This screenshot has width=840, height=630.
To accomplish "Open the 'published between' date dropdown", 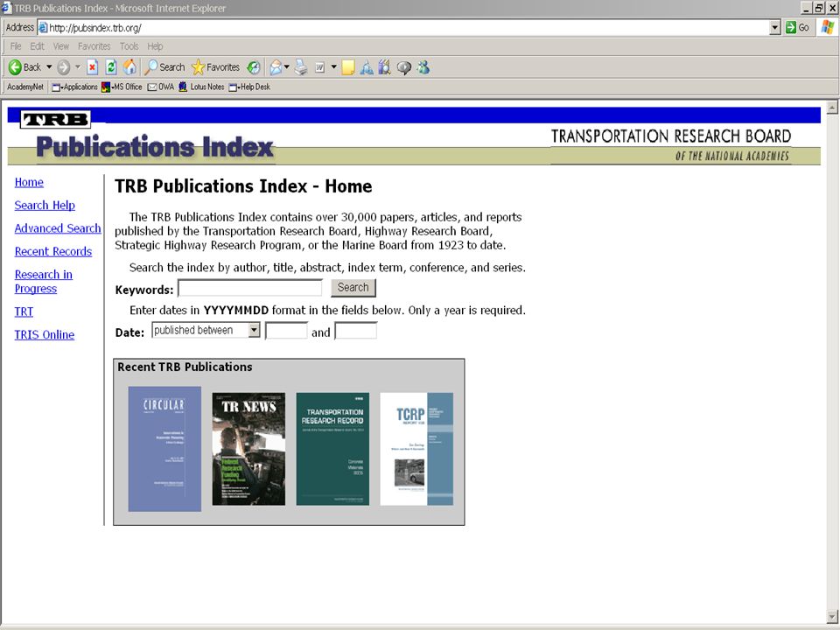I will pos(254,330).
